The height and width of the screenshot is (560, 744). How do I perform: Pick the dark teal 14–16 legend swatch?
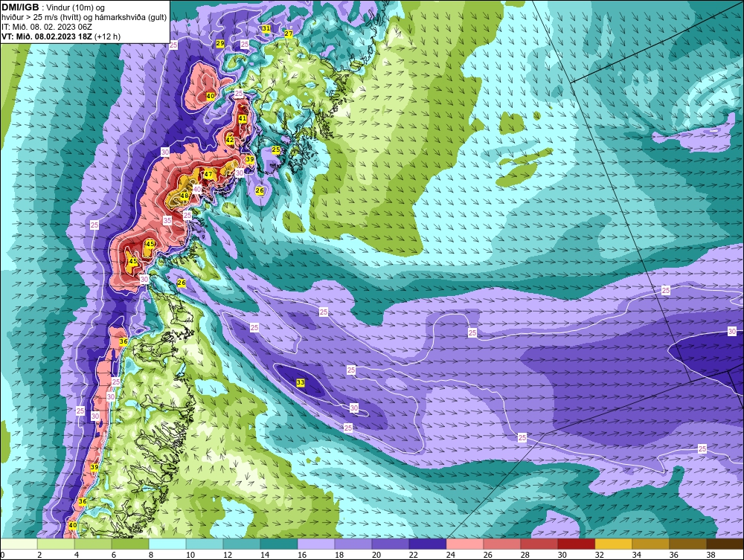(x=279, y=544)
